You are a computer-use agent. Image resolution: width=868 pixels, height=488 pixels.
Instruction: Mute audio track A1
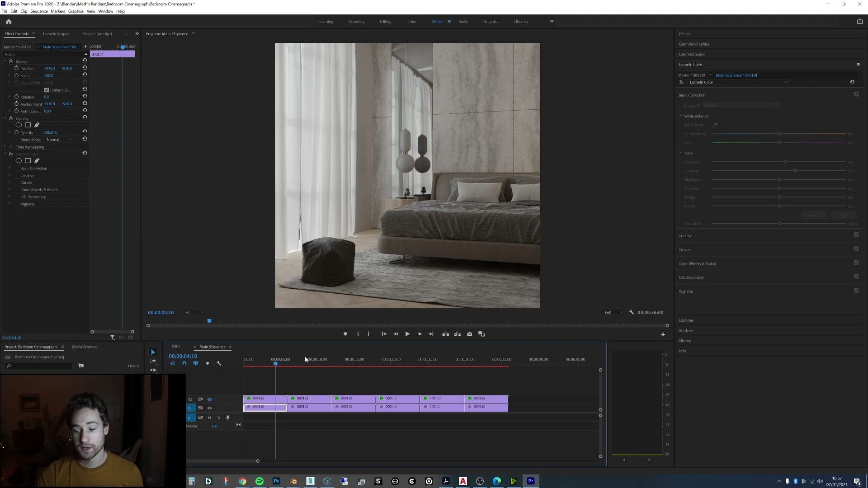[x=209, y=418]
